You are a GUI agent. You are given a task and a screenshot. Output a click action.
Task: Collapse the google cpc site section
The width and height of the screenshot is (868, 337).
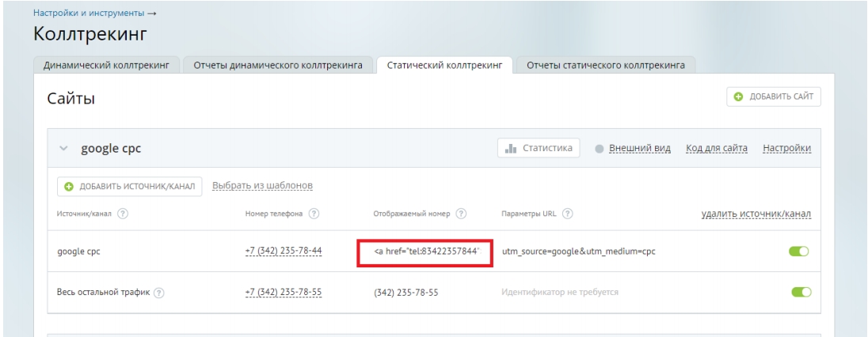pos(64,150)
